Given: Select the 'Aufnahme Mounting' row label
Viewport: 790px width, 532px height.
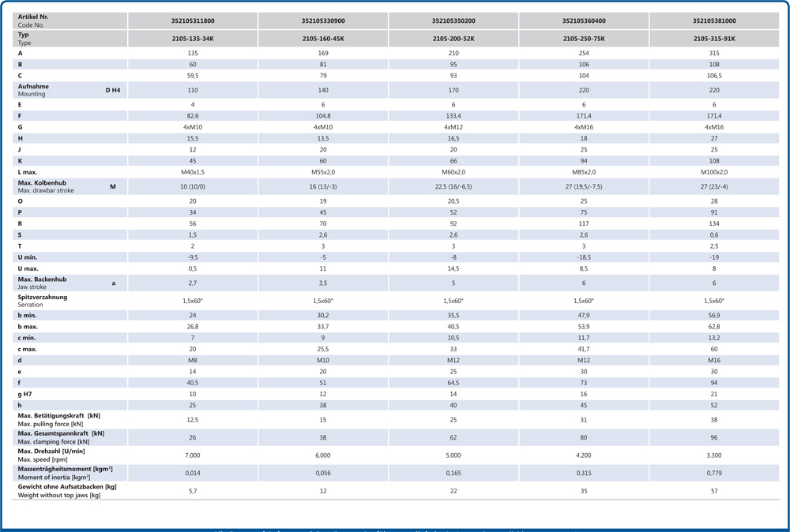Looking at the screenshot, I should pos(33,90).
